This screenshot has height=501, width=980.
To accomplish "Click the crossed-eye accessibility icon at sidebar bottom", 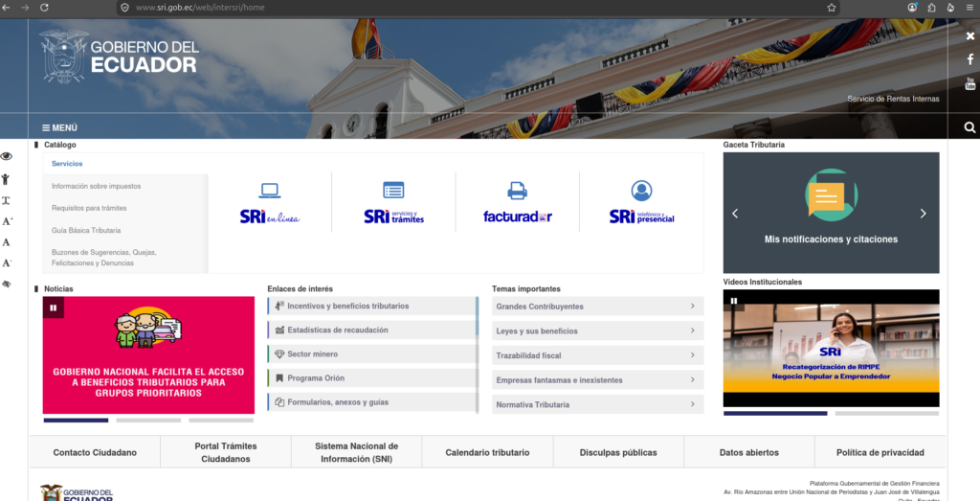I will pyautogui.click(x=7, y=284).
